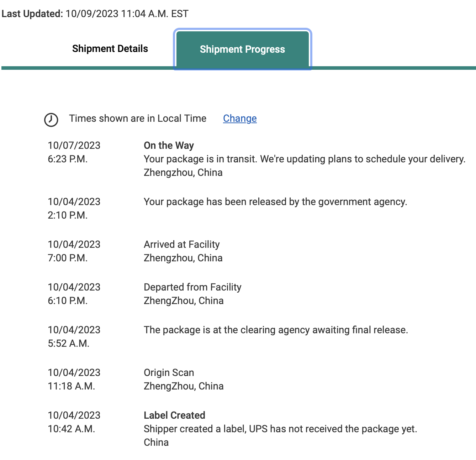The image size is (476, 460).
Task: Click the Origin Scan status
Action: tap(169, 373)
